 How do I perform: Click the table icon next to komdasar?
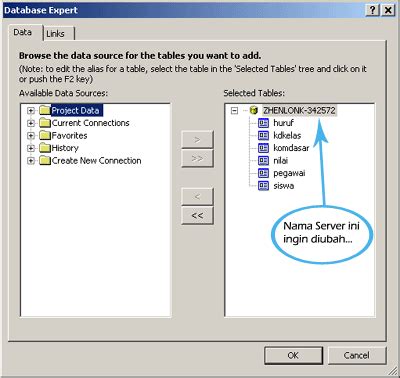coord(263,148)
